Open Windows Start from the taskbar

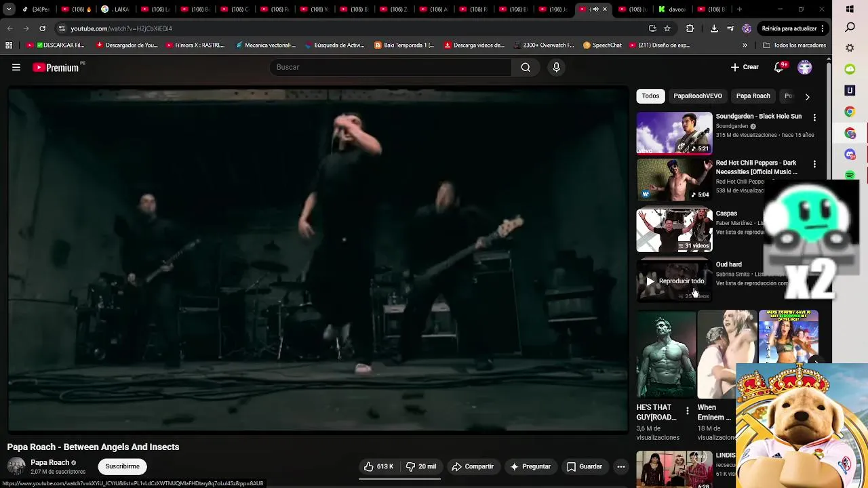point(850,9)
